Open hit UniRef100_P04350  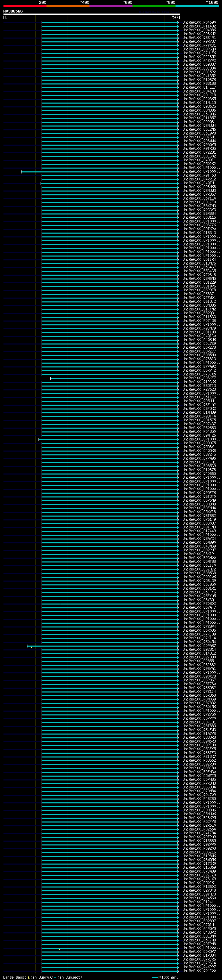click(x=199, y=432)
